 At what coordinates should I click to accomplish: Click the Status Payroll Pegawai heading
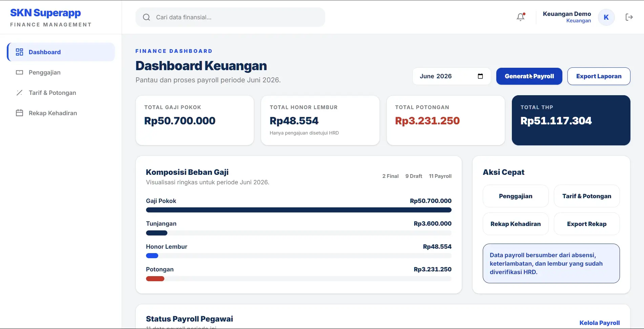[189, 319]
